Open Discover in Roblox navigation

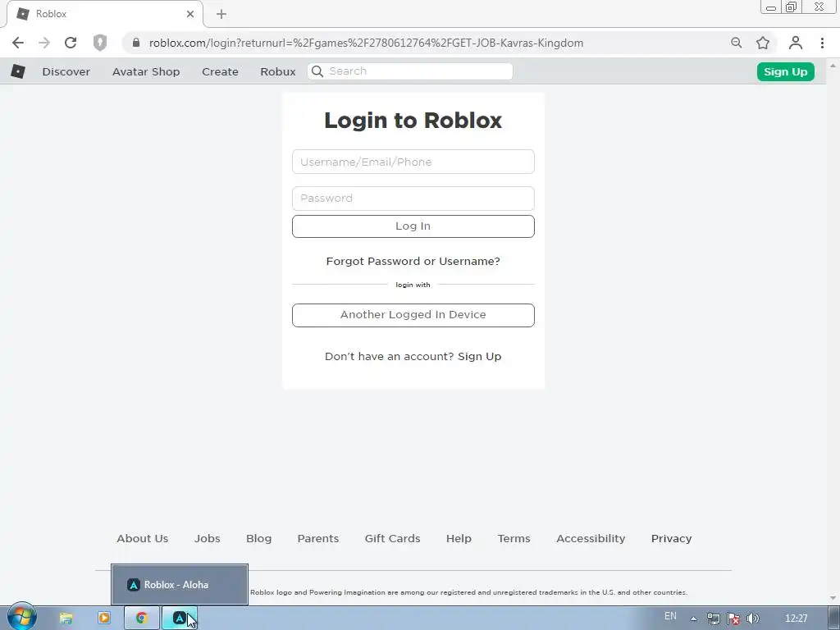coord(66,71)
